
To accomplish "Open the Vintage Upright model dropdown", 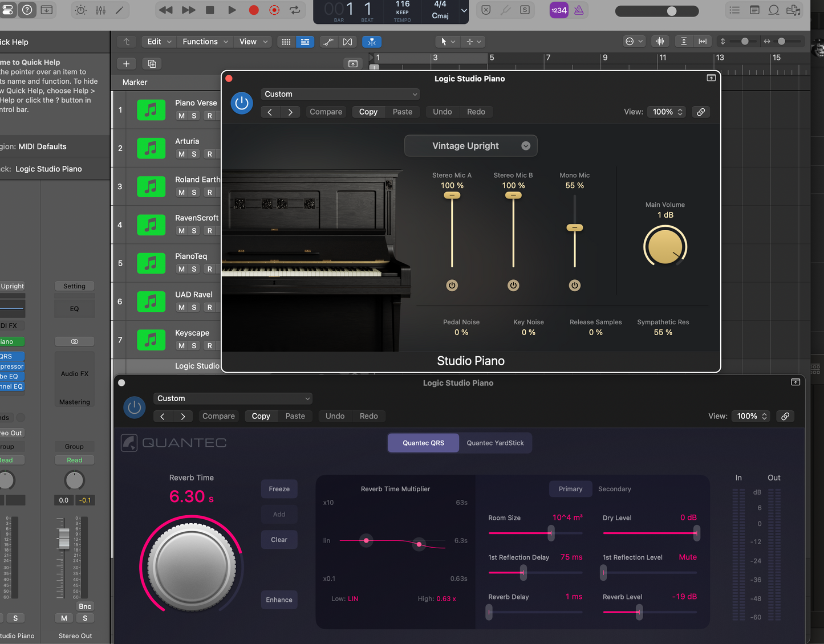I will point(470,146).
